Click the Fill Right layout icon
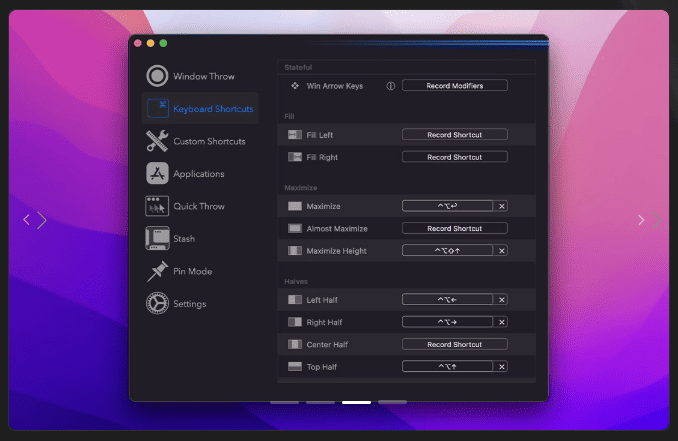The image size is (678, 441). tap(295, 157)
